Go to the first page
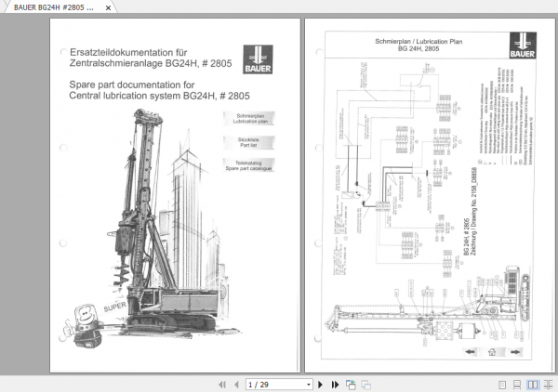Screen dimensions: 558x392 pos(222,385)
